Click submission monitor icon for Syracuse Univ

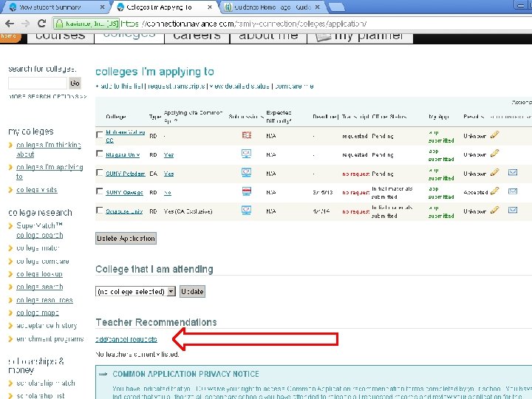246,210
